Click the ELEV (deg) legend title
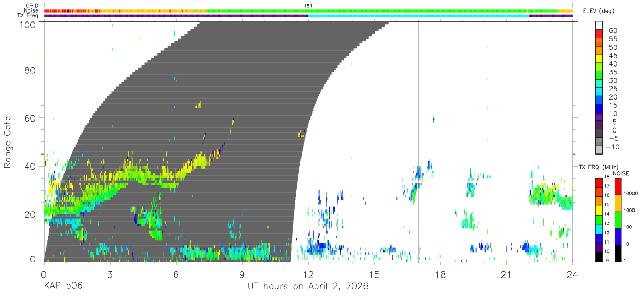644x297 pixels. tap(598, 10)
